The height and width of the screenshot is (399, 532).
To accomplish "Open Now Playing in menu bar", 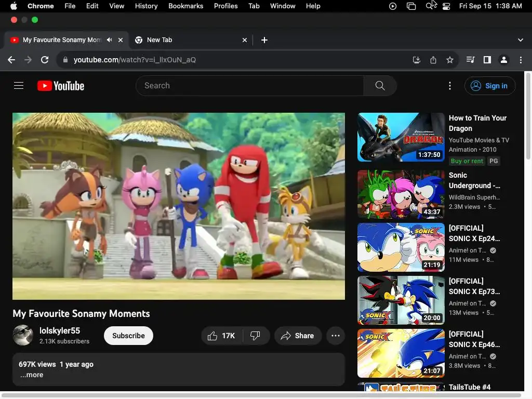I will [393, 6].
